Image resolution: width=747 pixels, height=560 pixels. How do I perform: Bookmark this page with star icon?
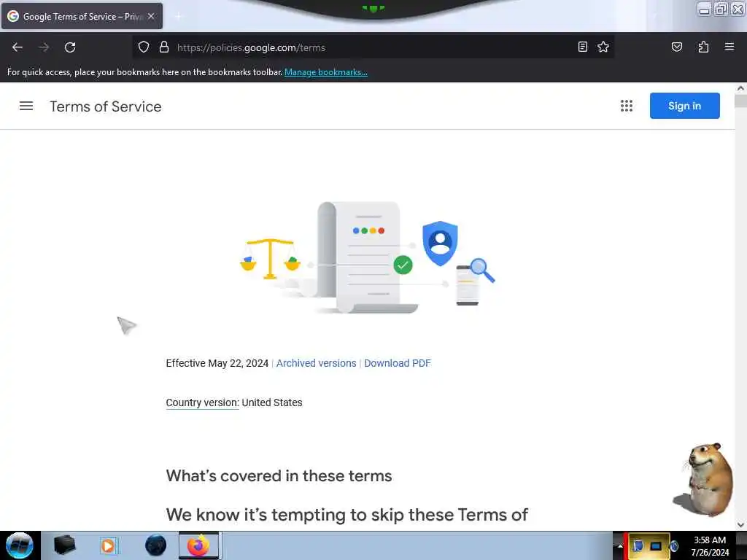coord(603,47)
